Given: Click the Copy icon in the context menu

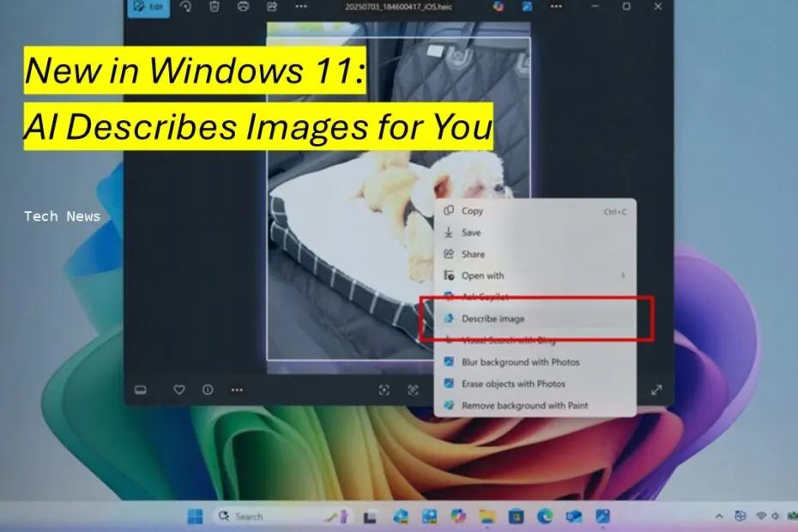Looking at the screenshot, I should 449,210.
